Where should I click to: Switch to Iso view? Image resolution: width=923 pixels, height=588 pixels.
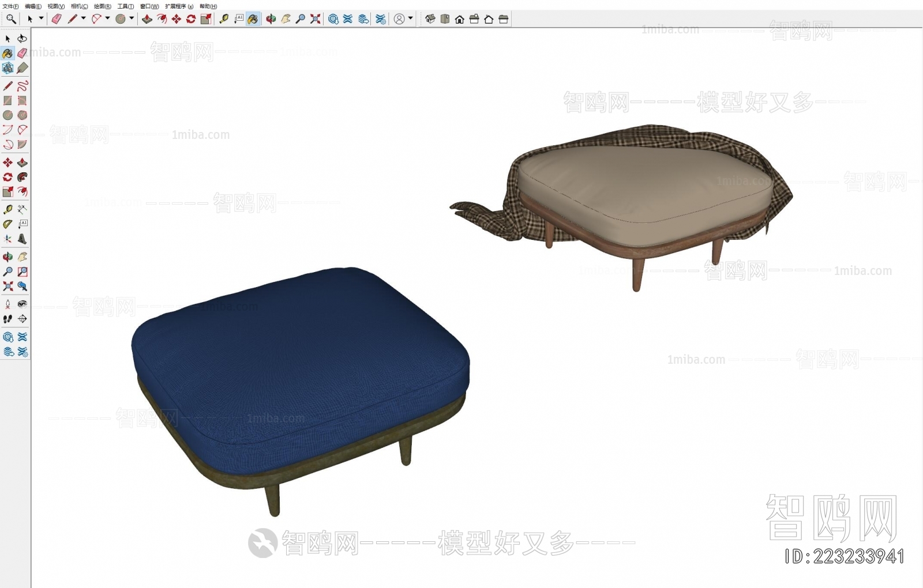click(430, 19)
